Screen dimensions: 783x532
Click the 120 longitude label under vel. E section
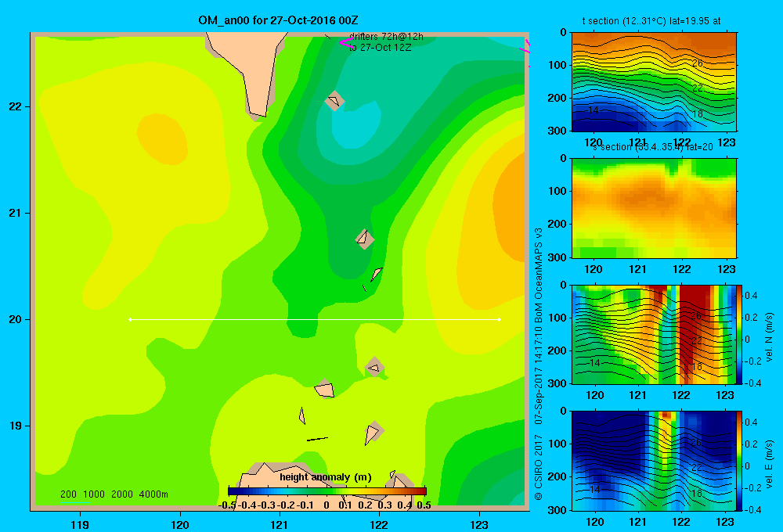coord(594,522)
